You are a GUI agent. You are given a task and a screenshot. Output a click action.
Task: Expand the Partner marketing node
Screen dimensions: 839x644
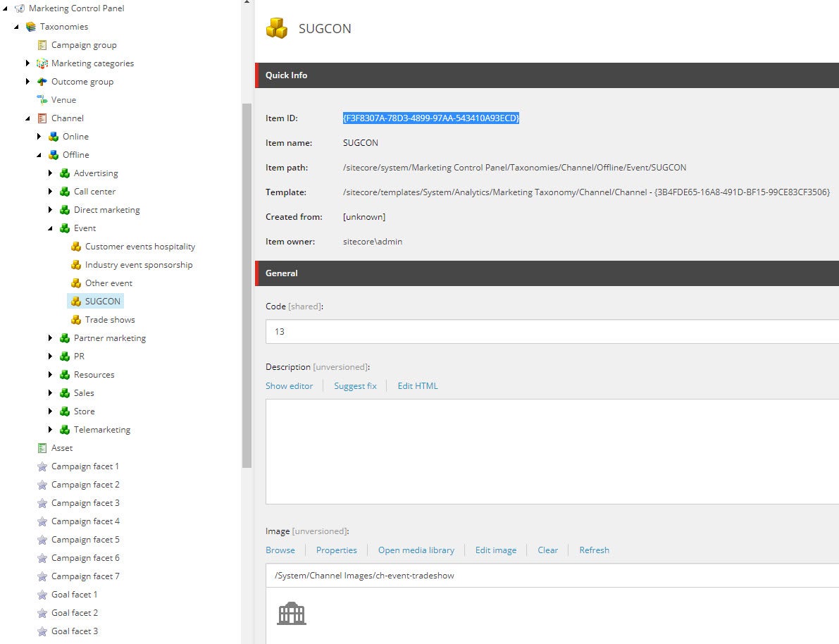point(49,338)
